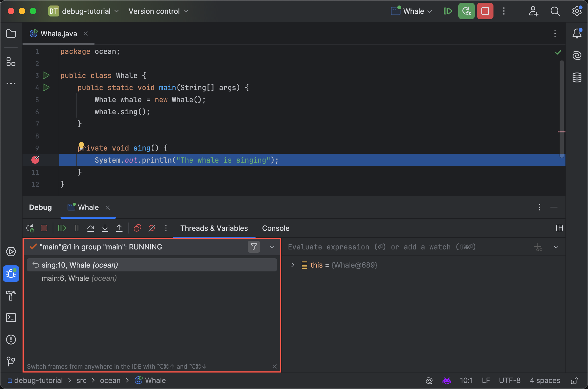The height and width of the screenshot is (389, 588).
Task: Click Step Into icon
Action: [x=105, y=228]
